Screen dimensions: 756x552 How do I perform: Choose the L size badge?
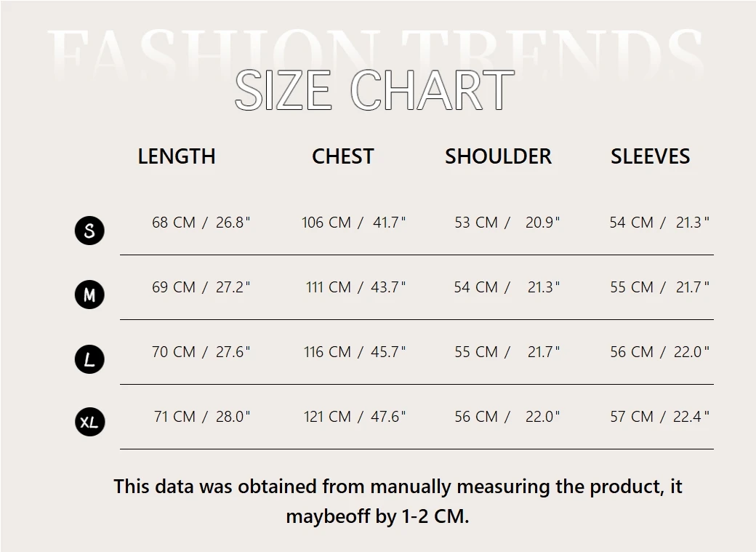tap(89, 359)
